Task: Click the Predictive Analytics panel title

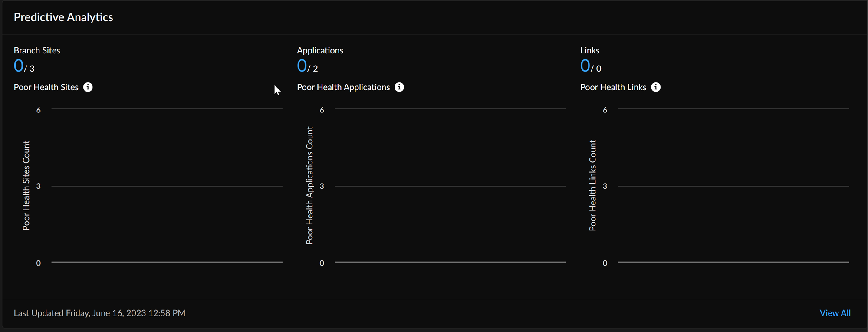Action: click(63, 17)
